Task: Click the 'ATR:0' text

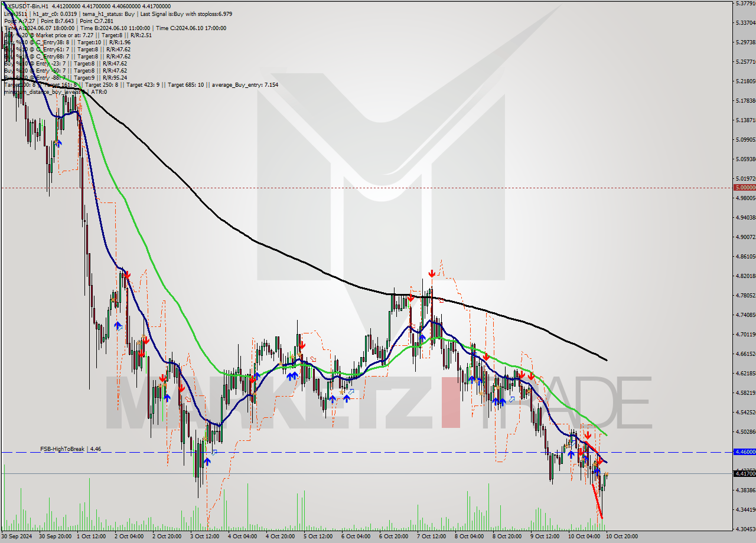Action: [x=99, y=91]
